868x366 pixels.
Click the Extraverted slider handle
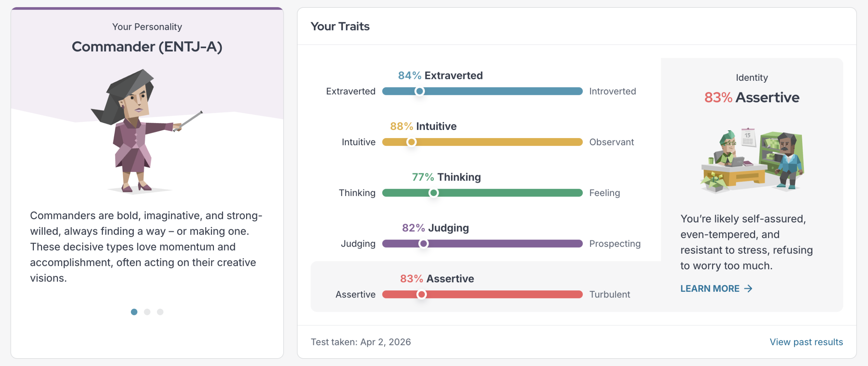click(419, 91)
